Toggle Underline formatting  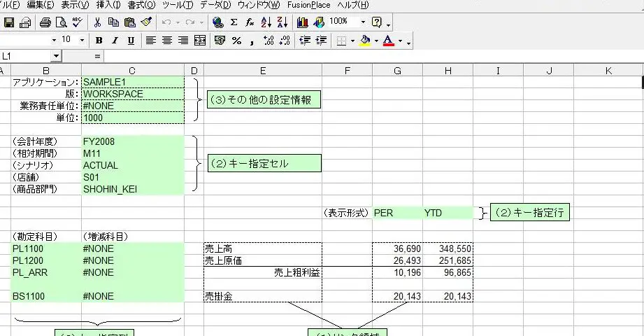pos(131,41)
